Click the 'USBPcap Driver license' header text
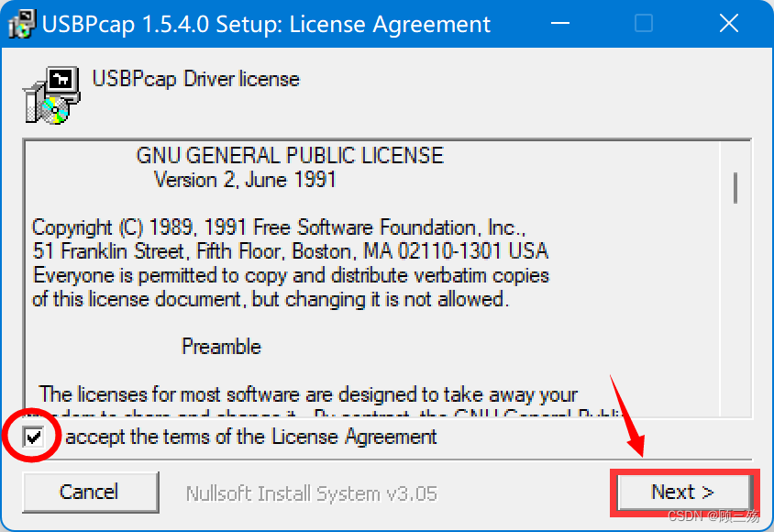Image resolution: width=774 pixels, height=532 pixels. coord(196,79)
